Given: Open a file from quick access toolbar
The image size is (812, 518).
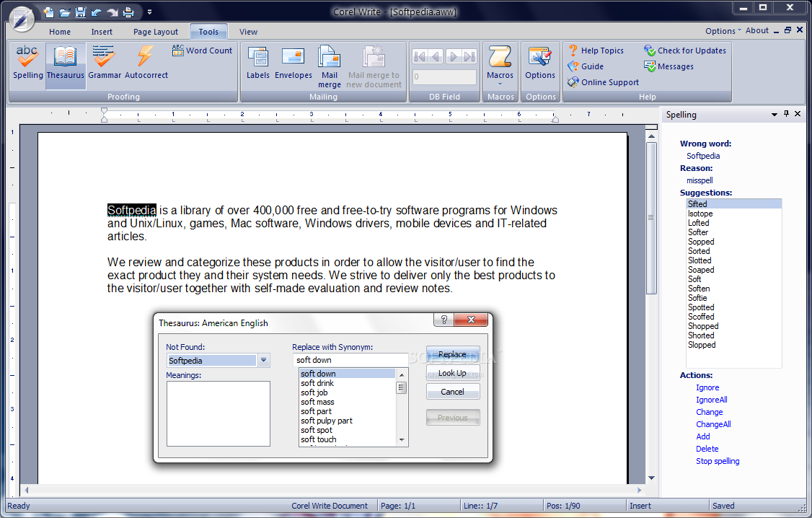Looking at the screenshot, I should pyautogui.click(x=64, y=12).
